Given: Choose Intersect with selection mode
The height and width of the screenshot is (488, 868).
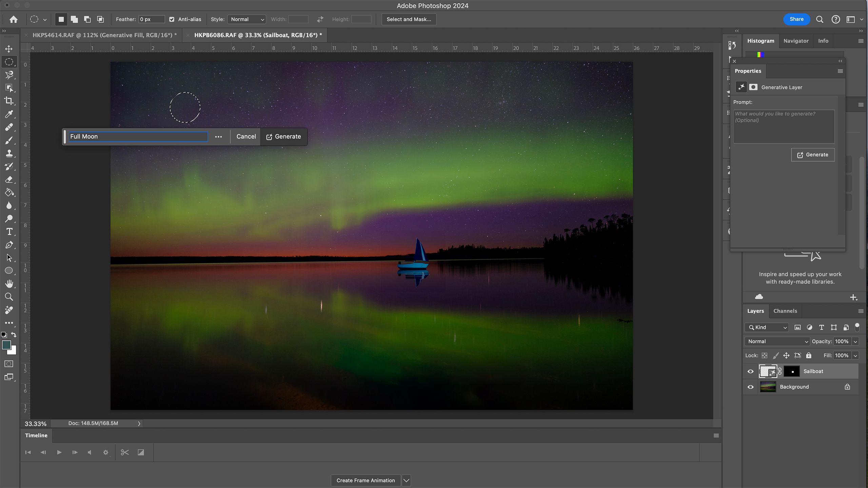Looking at the screenshot, I should tap(100, 19).
